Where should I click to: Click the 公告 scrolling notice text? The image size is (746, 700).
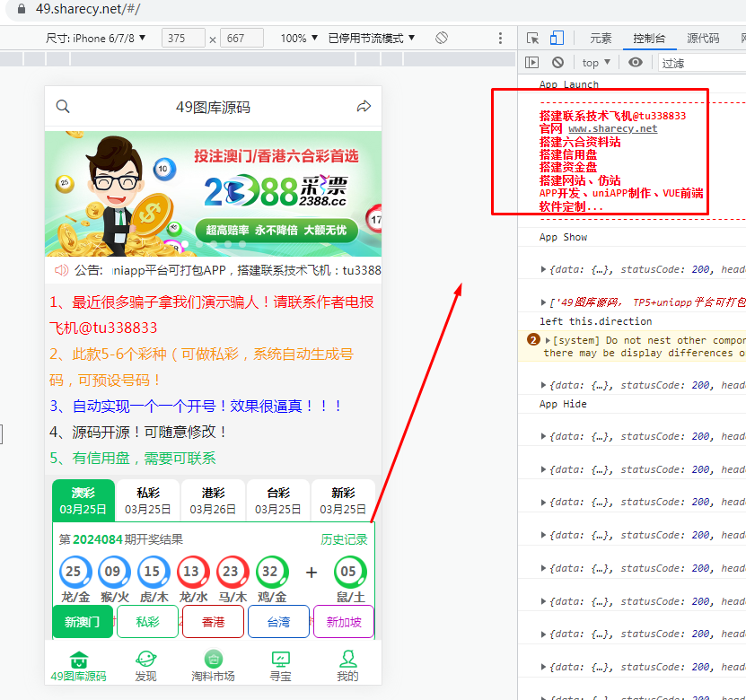[247, 270]
